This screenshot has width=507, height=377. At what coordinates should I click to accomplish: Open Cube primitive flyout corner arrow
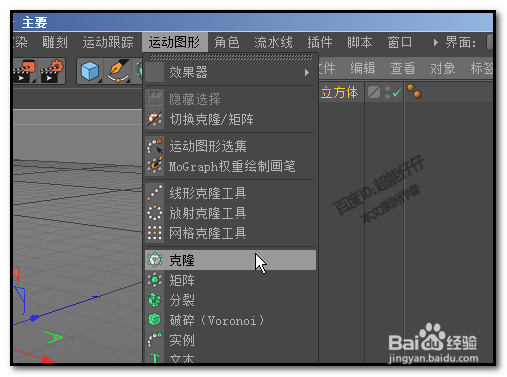coord(100,80)
